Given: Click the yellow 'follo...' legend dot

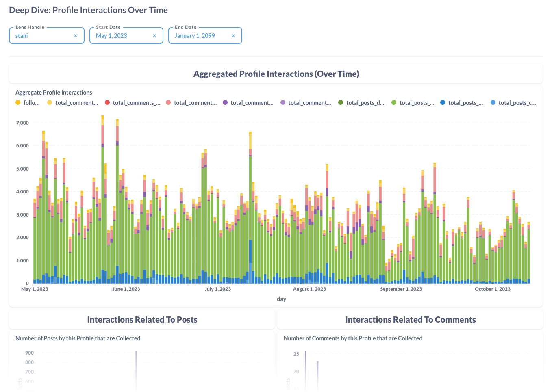Looking at the screenshot, I should point(18,103).
